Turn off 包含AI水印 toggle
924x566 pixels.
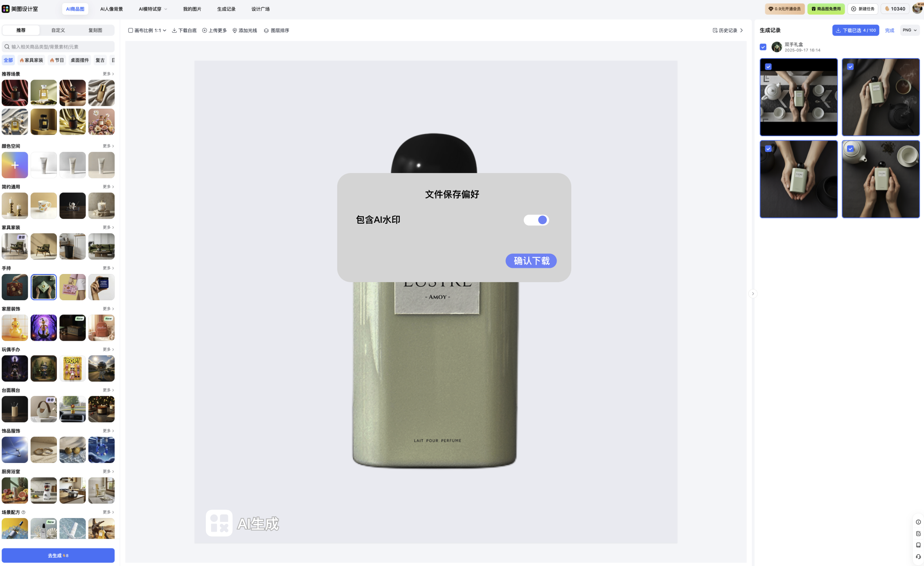(x=536, y=220)
